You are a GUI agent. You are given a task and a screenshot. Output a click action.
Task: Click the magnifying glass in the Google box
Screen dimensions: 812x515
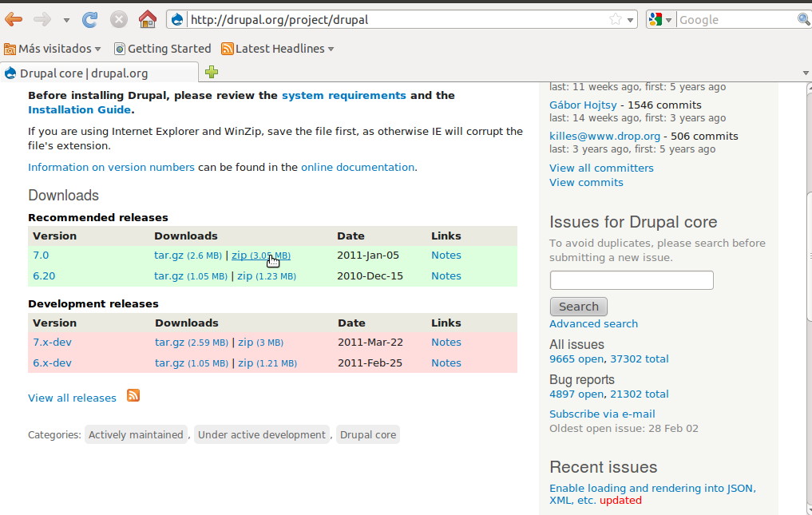click(x=803, y=18)
